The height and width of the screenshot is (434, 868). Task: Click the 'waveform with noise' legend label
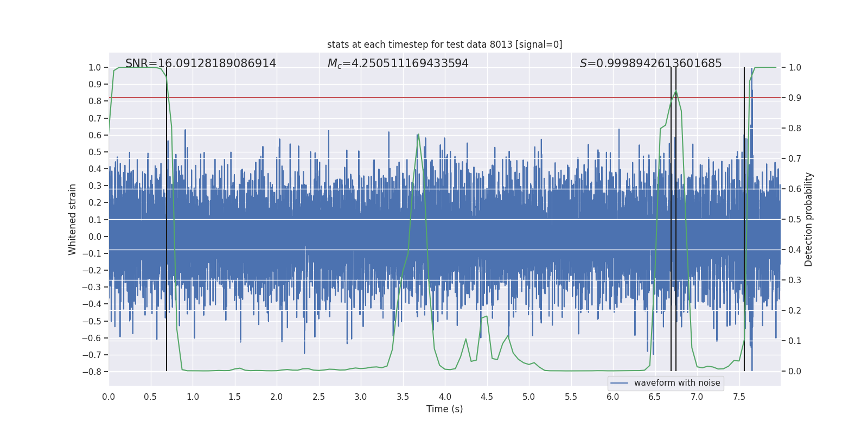tap(676, 383)
